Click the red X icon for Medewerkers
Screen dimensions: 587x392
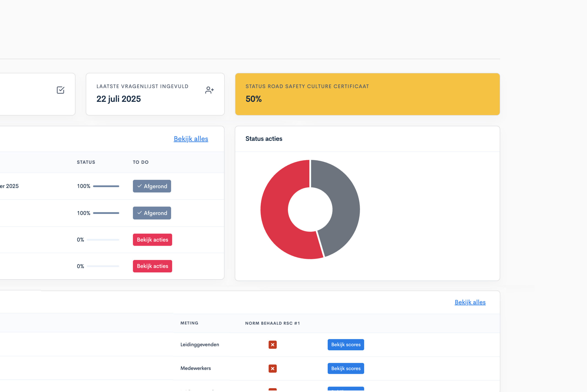click(272, 368)
